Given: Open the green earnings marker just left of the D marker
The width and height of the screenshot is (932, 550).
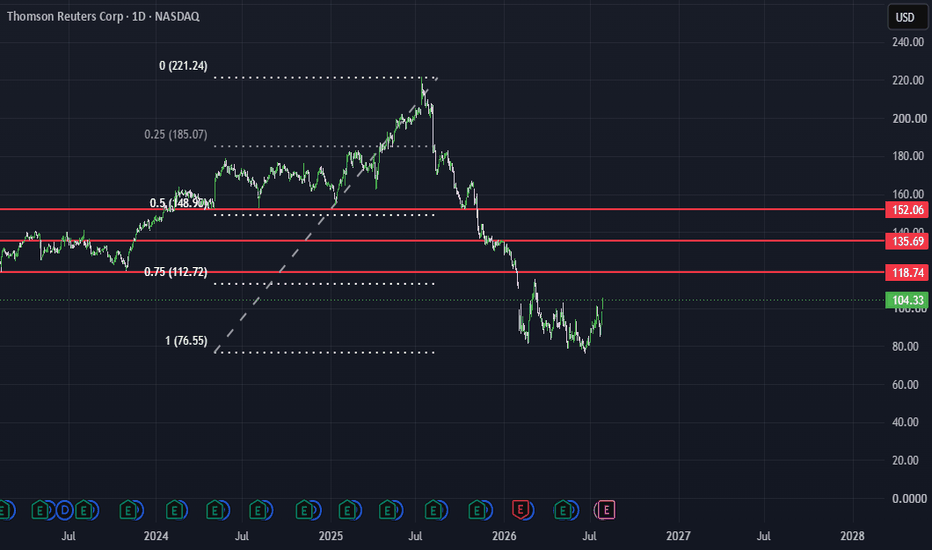Looking at the screenshot, I should tap(40, 510).
